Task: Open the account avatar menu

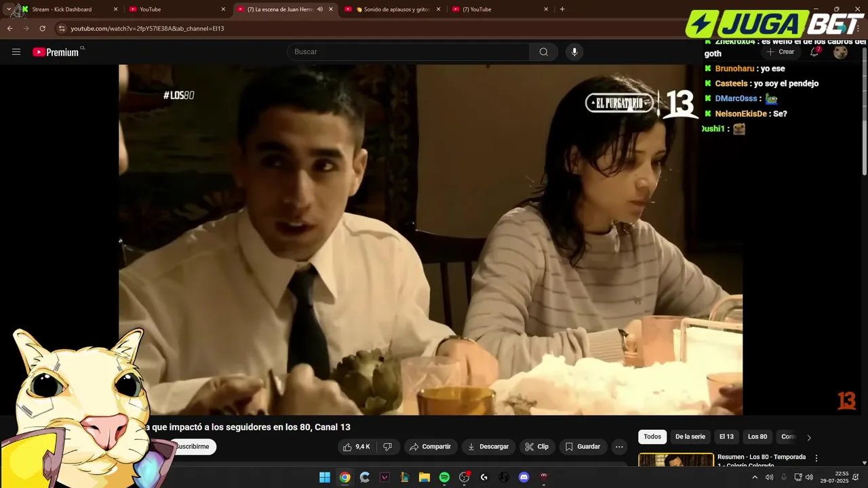Action: [x=841, y=52]
